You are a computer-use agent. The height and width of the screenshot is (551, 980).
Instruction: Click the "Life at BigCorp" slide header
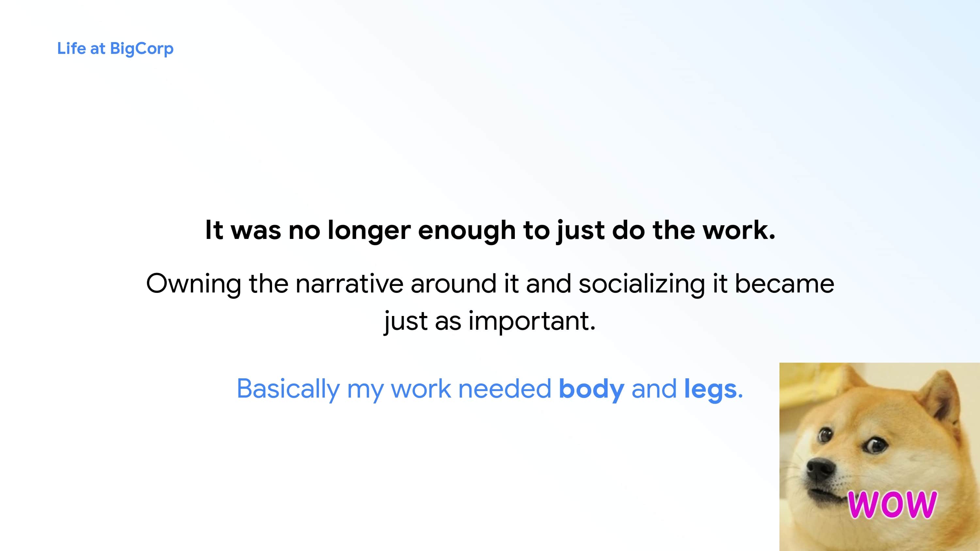115,49
